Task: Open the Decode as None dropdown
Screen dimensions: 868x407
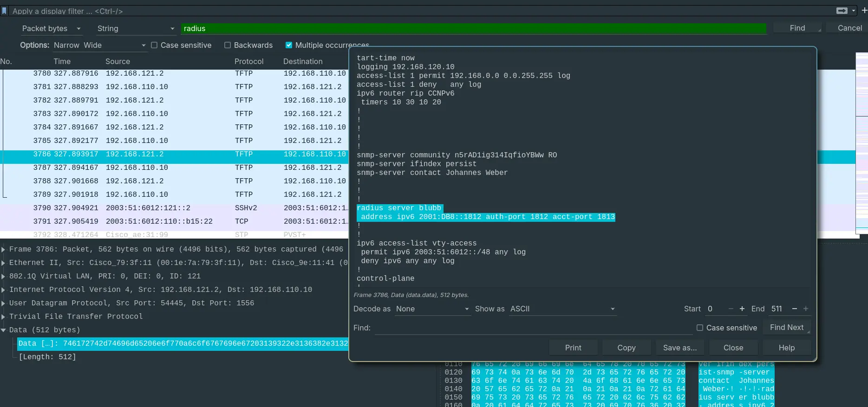Action: 432,309
